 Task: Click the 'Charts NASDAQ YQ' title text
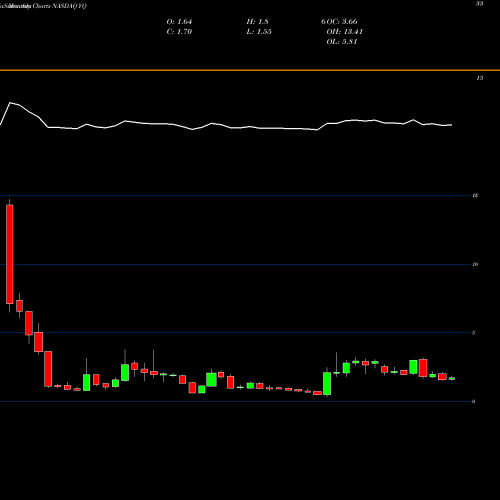[60, 6]
